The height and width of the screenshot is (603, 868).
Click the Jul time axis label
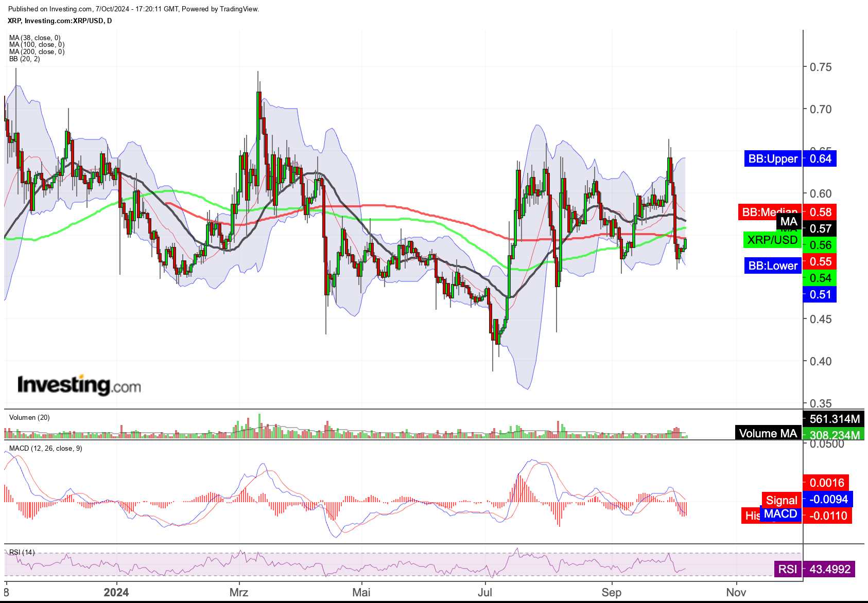pos(485,592)
